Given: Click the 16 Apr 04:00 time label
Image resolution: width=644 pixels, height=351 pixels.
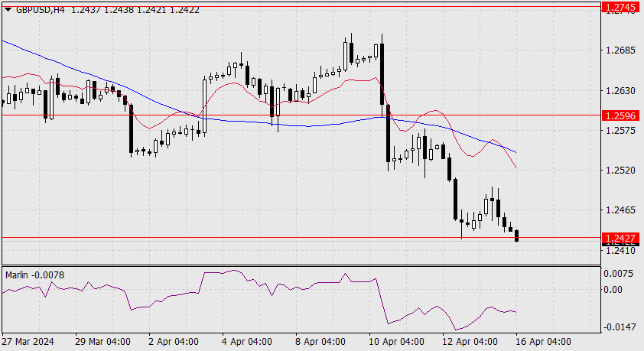Looking at the screenshot, I should pos(543,342).
